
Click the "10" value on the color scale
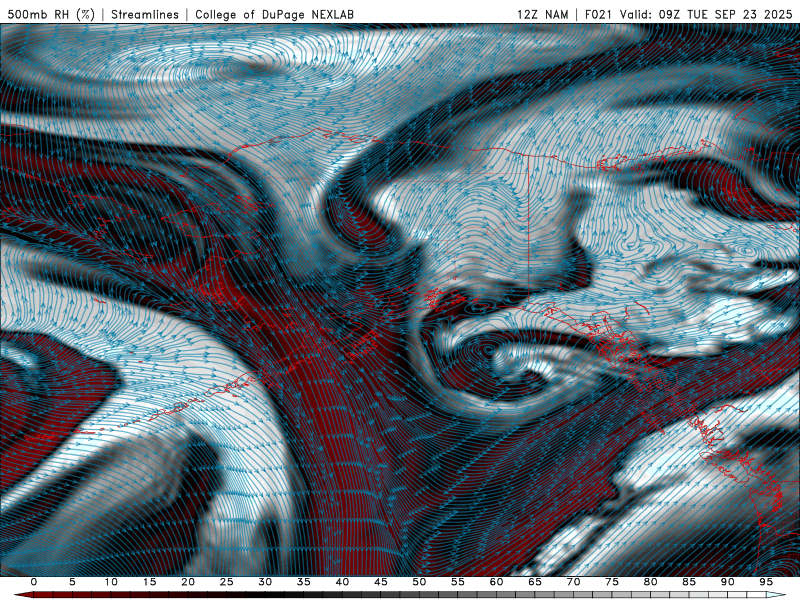[x=111, y=582]
